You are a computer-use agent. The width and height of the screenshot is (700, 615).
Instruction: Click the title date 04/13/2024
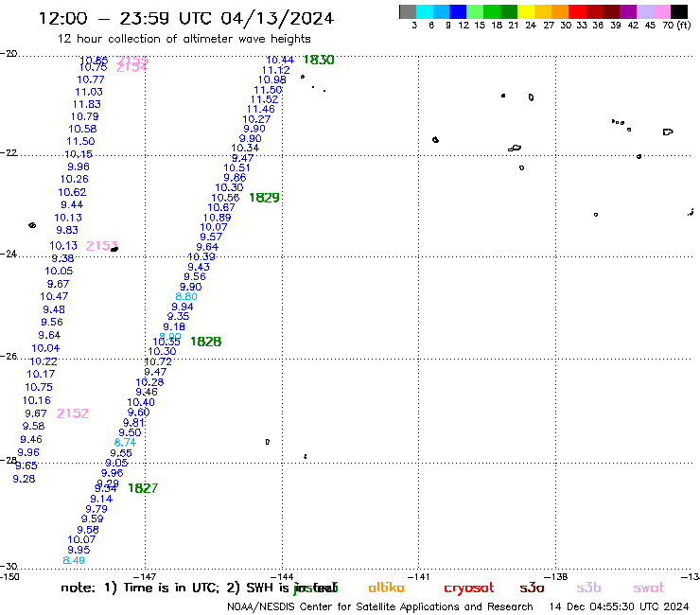pyautogui.click(x=277, y=18)
